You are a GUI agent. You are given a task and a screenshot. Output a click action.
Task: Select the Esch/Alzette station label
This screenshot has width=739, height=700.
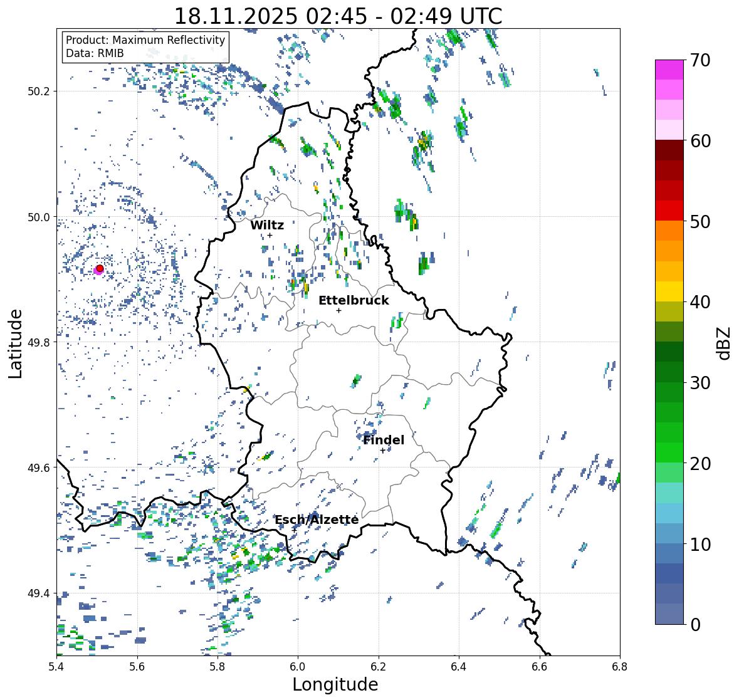point(317,520)
